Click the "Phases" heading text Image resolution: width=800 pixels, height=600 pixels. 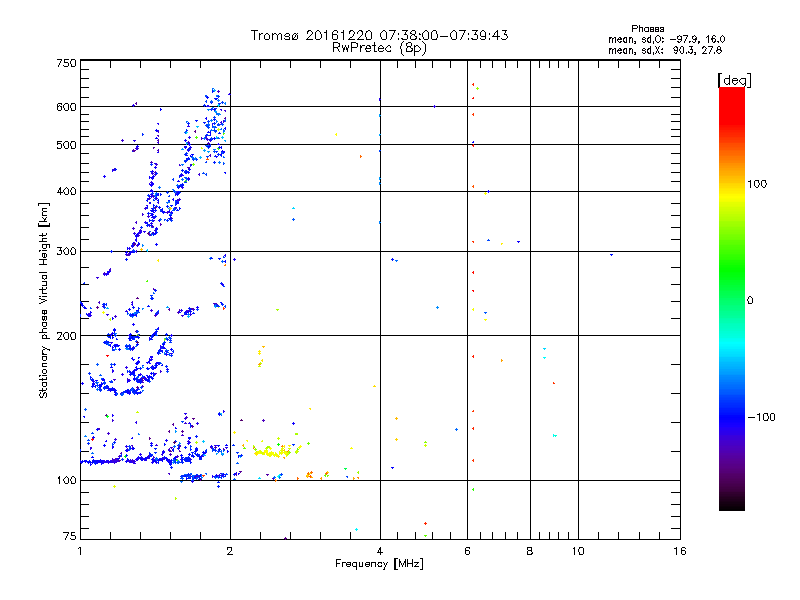tap(647, 29)
